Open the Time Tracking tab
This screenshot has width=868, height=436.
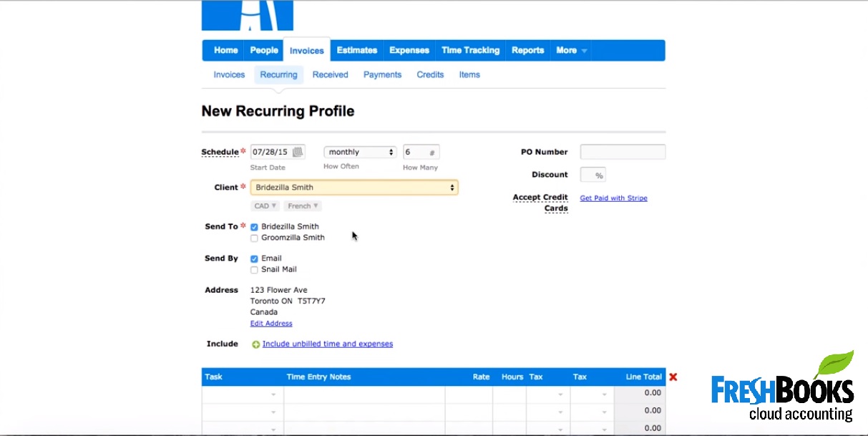click(x=470, y=50)
